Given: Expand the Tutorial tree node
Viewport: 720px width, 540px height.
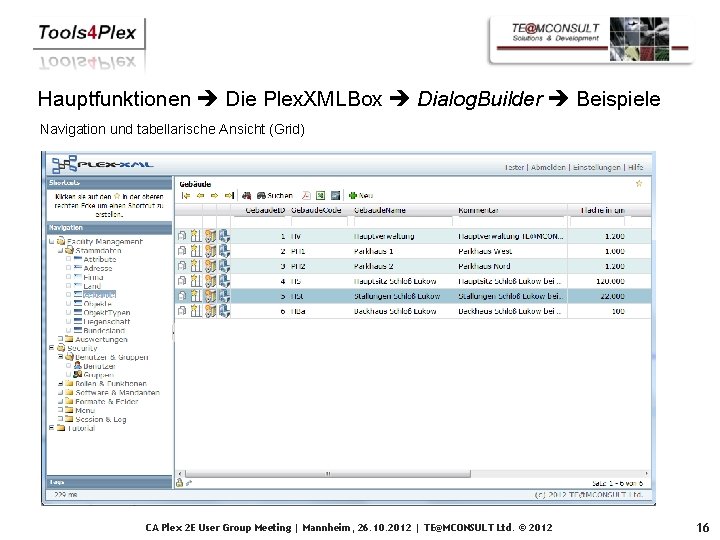Looking at the screenshot, I should pyautogui.click(x=51, y=428).
